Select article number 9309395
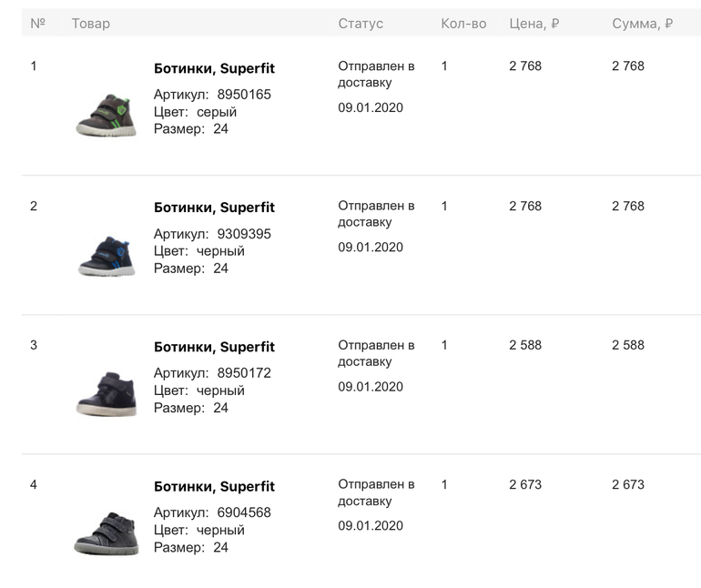 coord(244,234)
